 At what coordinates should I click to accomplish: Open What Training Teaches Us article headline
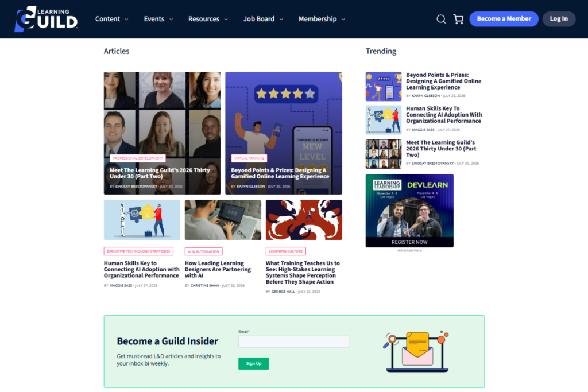tap(303, 273)
